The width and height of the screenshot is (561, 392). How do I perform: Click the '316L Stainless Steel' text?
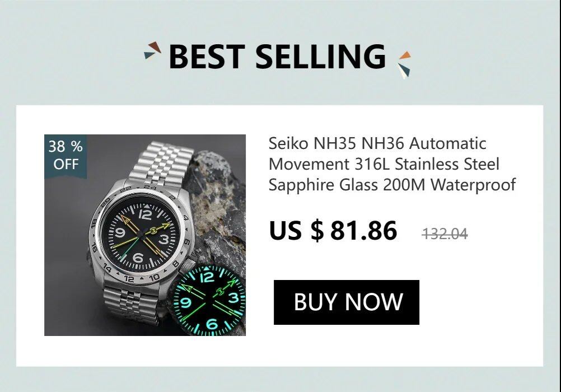[x=427, y=164]
